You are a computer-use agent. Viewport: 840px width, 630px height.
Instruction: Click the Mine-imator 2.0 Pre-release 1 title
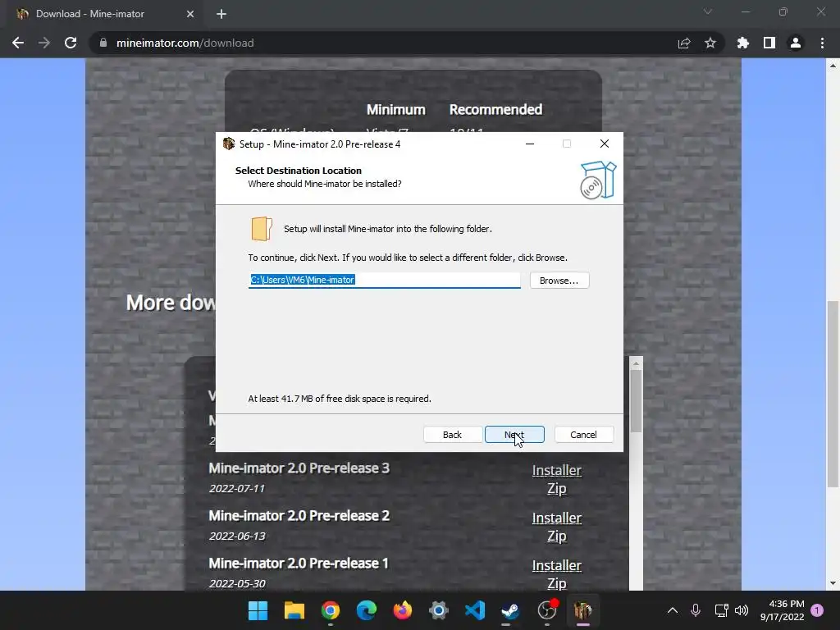[299, 564]
